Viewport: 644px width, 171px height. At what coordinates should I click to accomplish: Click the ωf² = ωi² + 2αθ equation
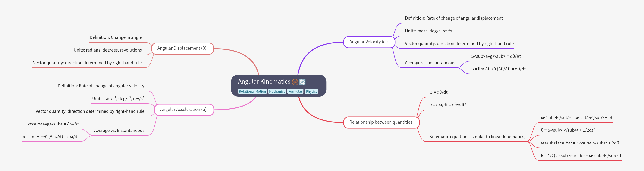coord(580,143)
